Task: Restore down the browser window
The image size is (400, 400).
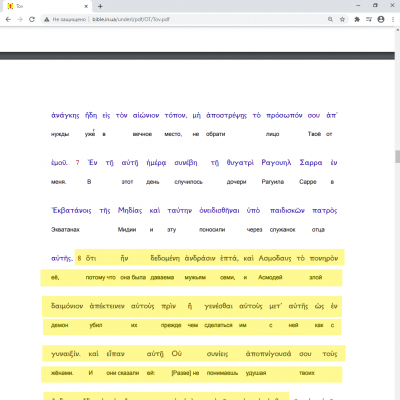Action: coord(375,6)
